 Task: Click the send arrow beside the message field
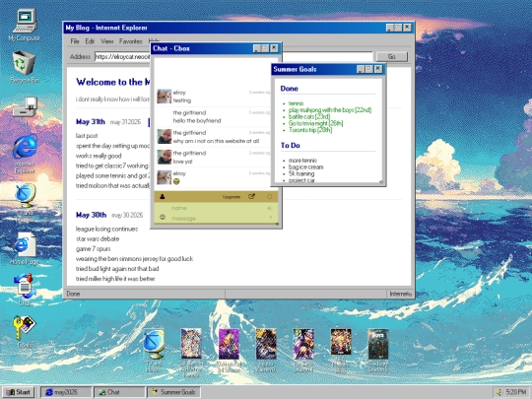[x=270, y=217]
